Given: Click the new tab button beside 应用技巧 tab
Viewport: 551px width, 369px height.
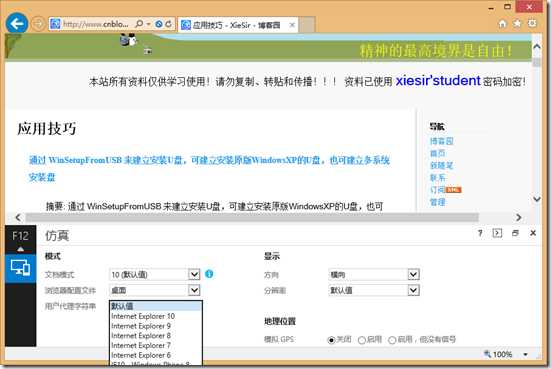Looking at the screenshot, I should click(x=306, y=25).
